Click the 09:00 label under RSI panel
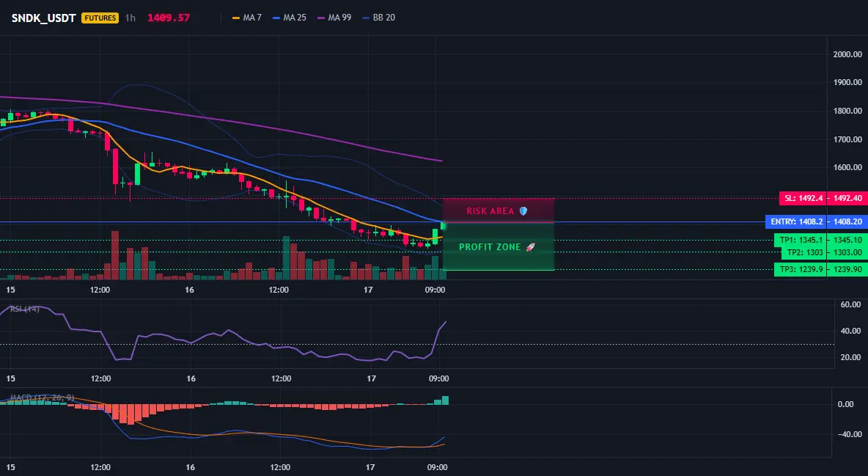Image resolution: width=868 pixels, height=476 pixels. 438,378
